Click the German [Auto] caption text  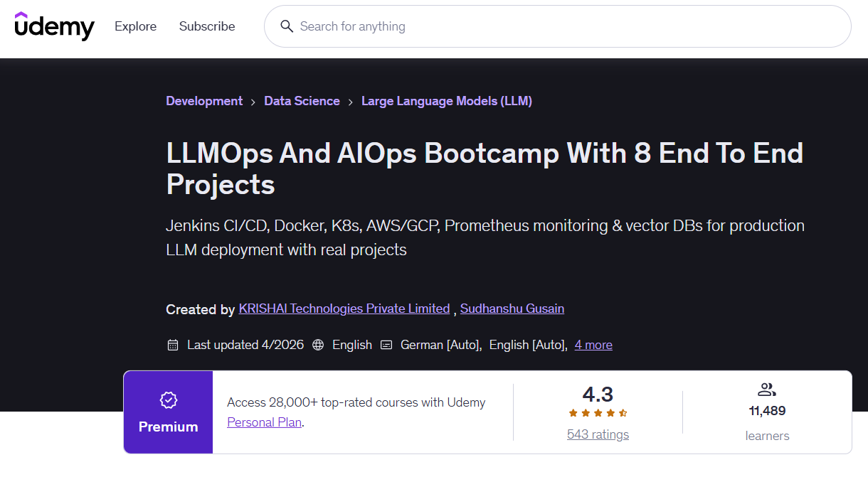(x=441, y=345)
